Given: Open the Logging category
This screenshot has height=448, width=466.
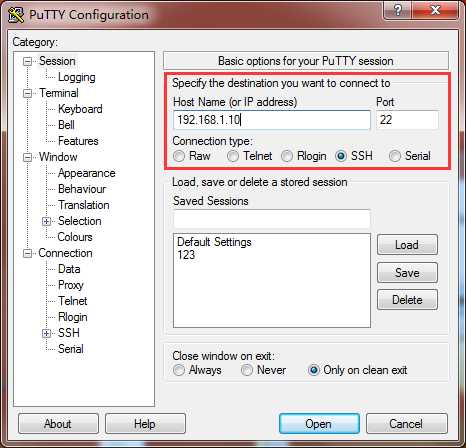Looking at the screenshot, I should [77, 77].
